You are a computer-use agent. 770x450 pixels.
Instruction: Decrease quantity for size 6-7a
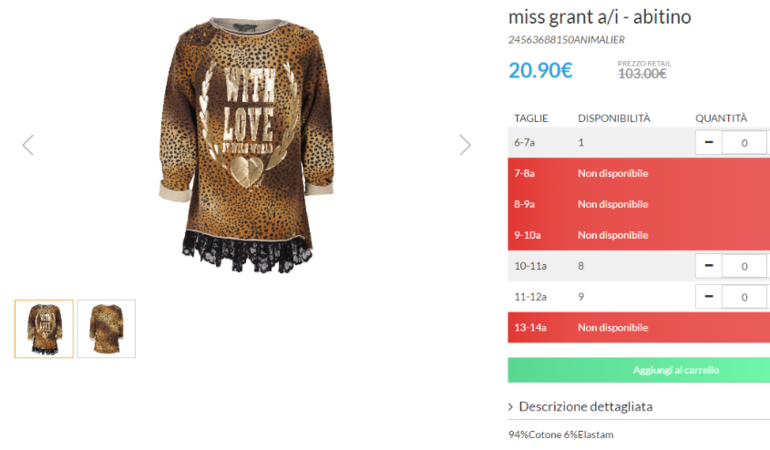click(709, 142)
